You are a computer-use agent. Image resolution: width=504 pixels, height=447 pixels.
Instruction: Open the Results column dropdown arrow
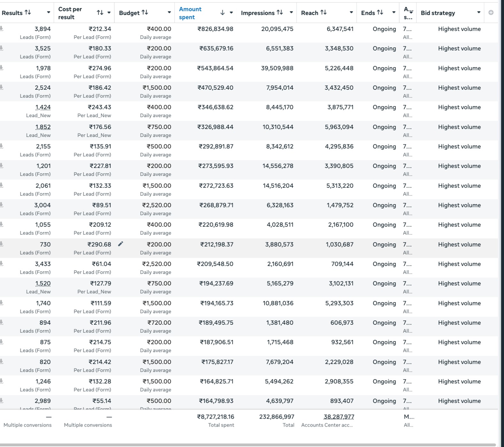pyautogui.click(x=49, y=12)
